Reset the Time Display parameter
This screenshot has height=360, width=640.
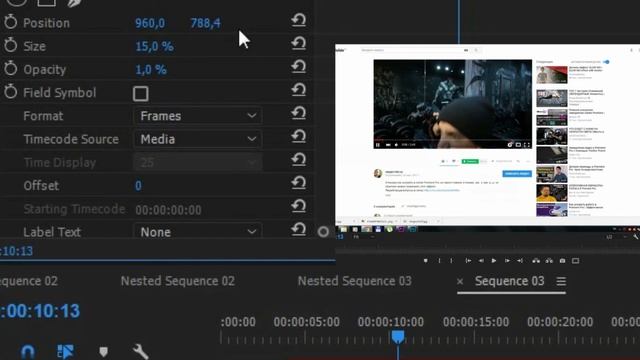point(299,160)
